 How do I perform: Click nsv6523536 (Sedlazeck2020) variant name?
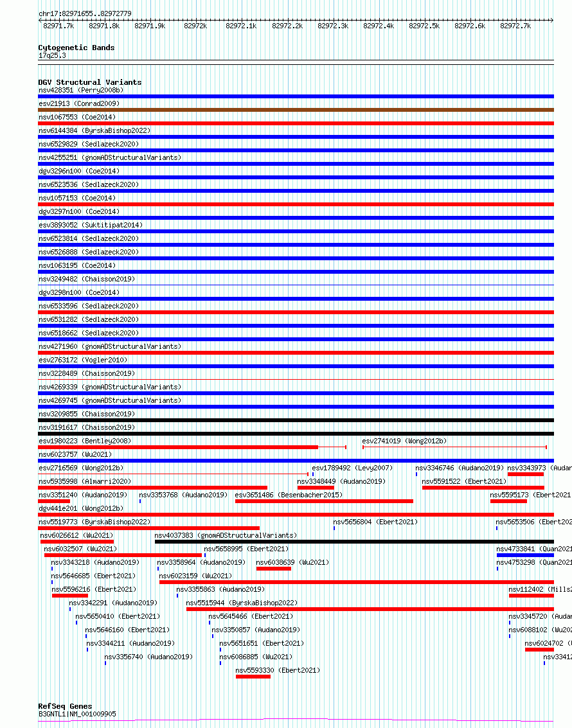89,184
